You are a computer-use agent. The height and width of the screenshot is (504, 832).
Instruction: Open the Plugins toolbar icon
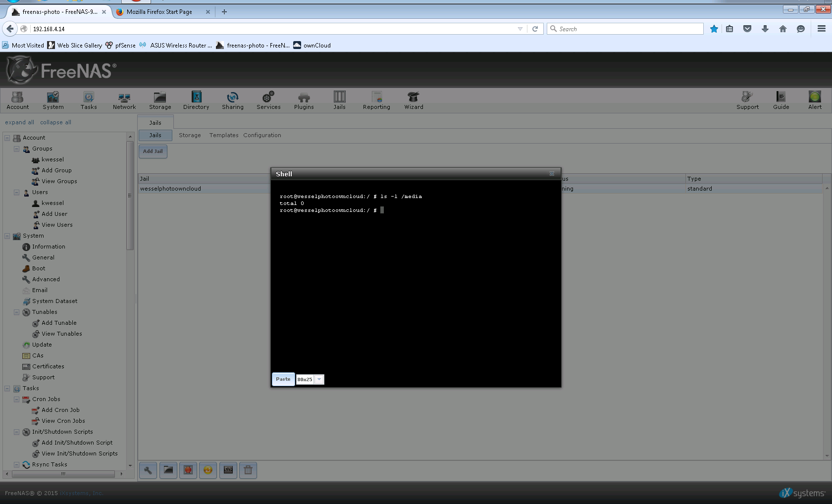[304, 101]
